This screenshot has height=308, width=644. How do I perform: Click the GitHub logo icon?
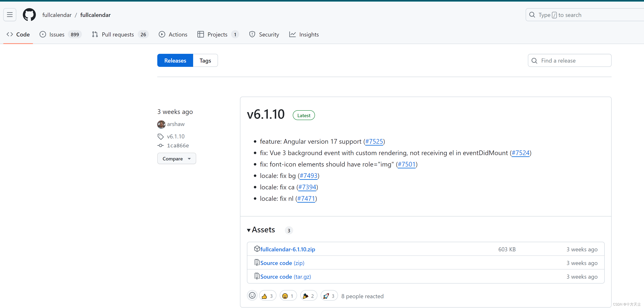(x=29, y=14)
